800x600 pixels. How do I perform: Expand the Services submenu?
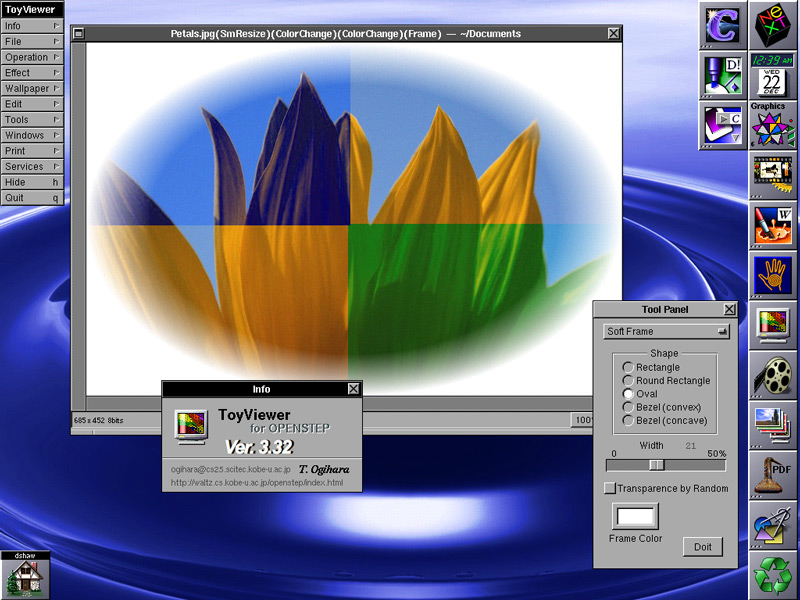point(32,166)
